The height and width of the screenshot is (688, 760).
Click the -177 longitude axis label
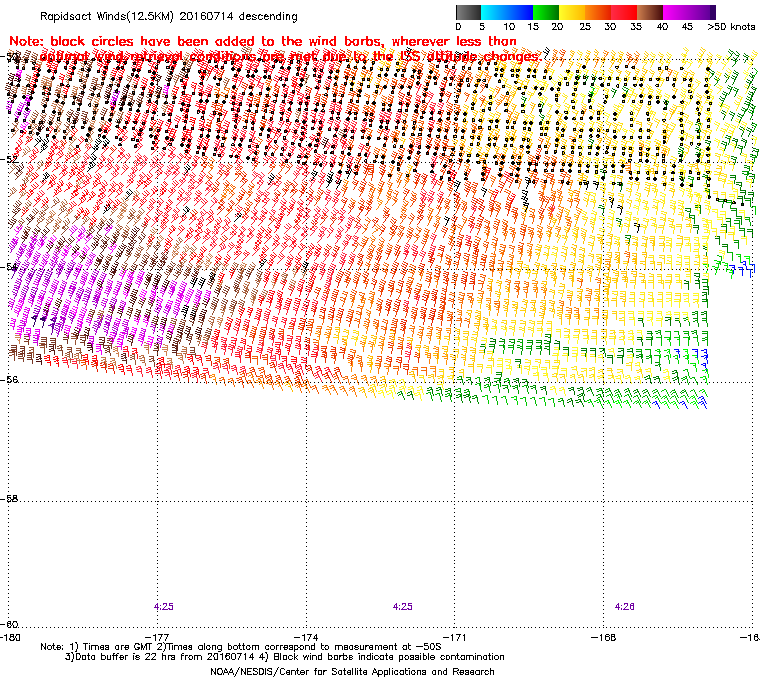[x=158, y=637]
